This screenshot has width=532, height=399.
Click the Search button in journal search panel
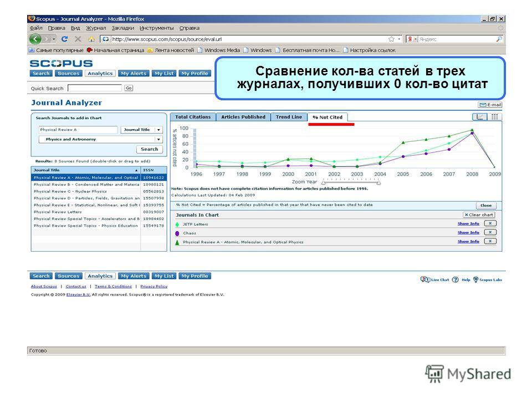coord(149,149)
